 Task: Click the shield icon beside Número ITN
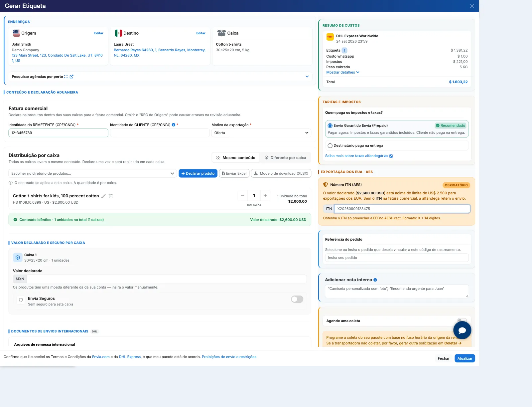(326, 185)
